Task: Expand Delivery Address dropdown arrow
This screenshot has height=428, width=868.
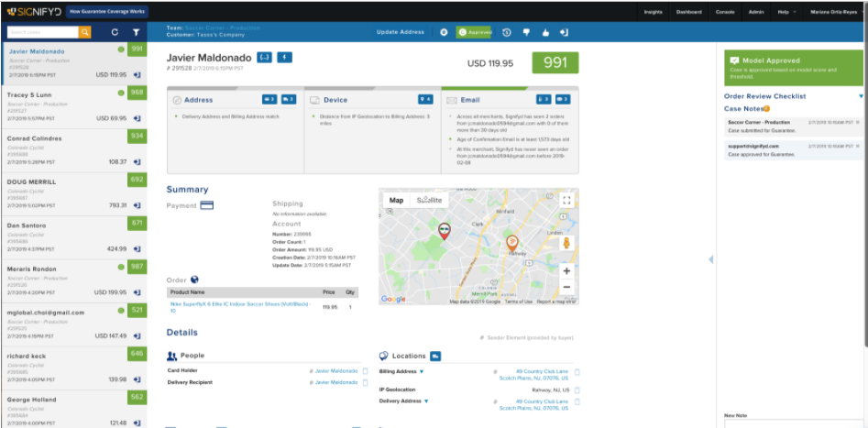Action: [425, 401]
